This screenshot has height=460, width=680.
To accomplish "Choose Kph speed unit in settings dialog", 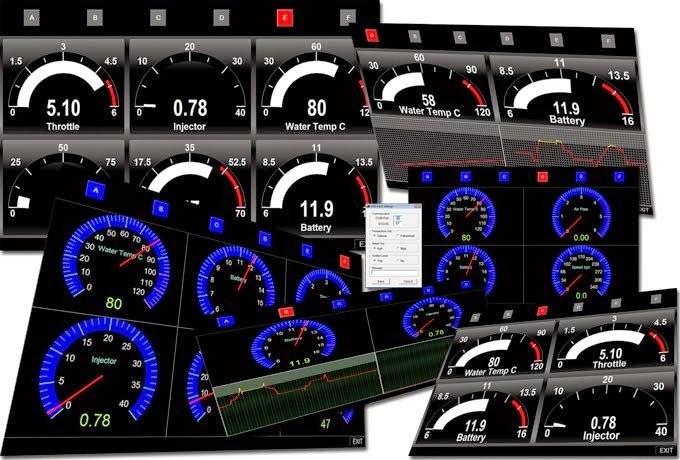I will point(378,248).
